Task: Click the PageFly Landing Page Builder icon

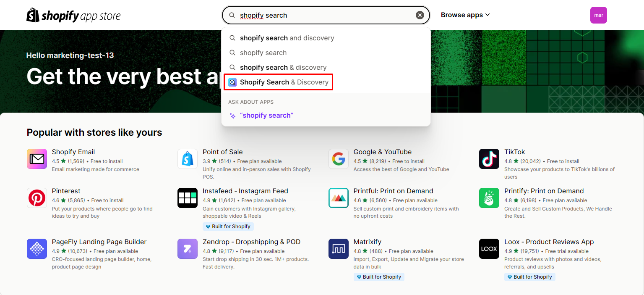Action: (x=37, y=249)
